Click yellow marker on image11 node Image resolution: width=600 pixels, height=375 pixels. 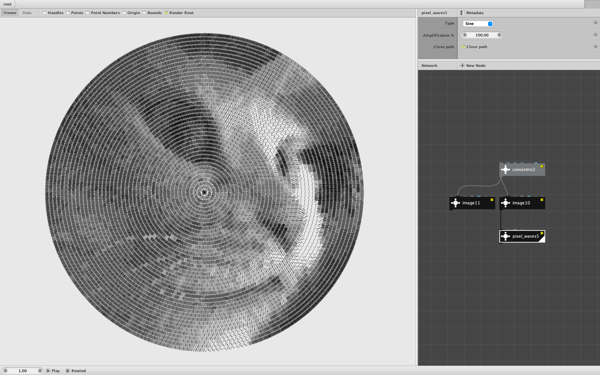[x=492, y=199]
